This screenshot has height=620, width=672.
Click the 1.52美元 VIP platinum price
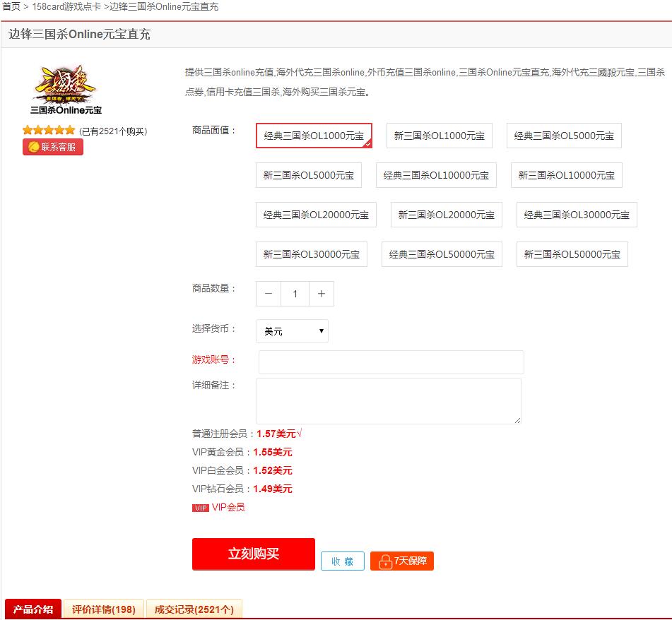273,470
